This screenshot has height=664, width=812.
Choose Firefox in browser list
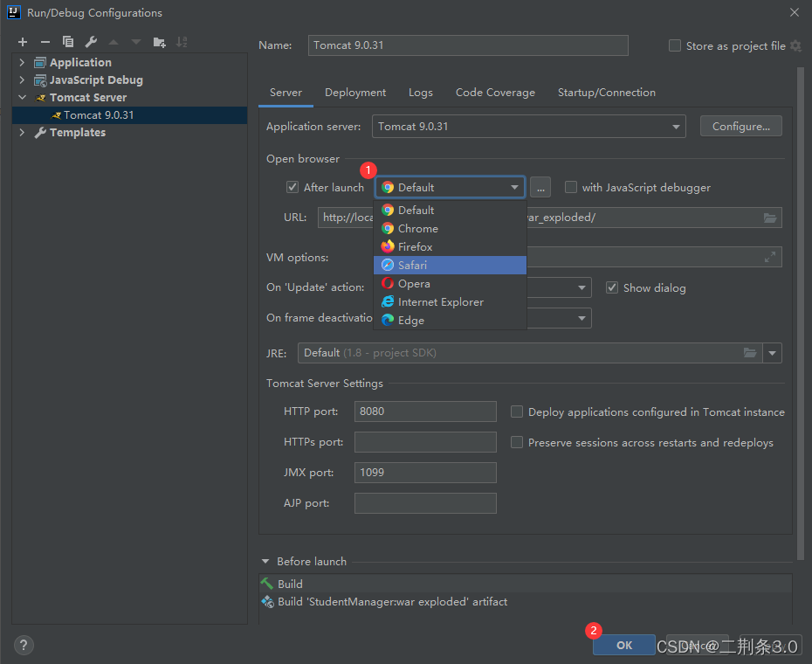450,246
